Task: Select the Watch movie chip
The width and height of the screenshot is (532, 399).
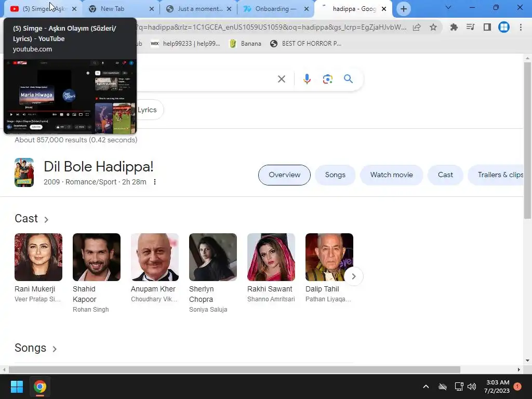Action: pos(392,175)
